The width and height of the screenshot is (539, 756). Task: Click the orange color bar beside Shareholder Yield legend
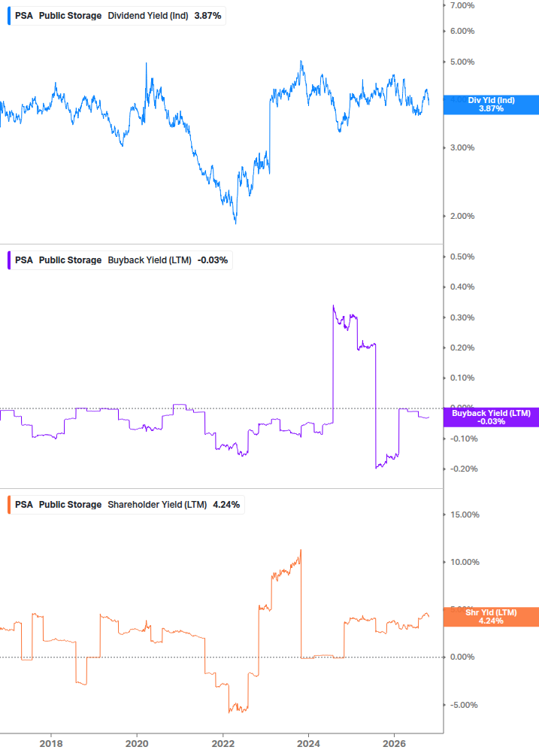click(x=9, y=505)
